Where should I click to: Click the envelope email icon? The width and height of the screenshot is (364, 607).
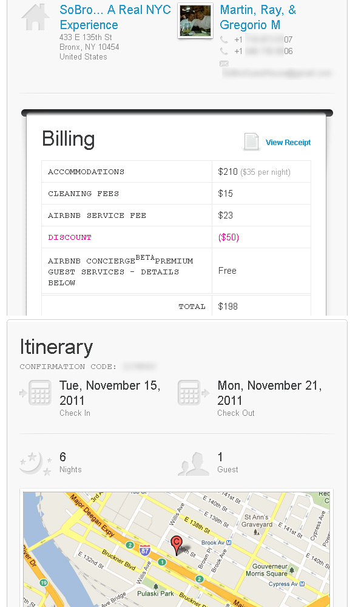pos(224,64)
